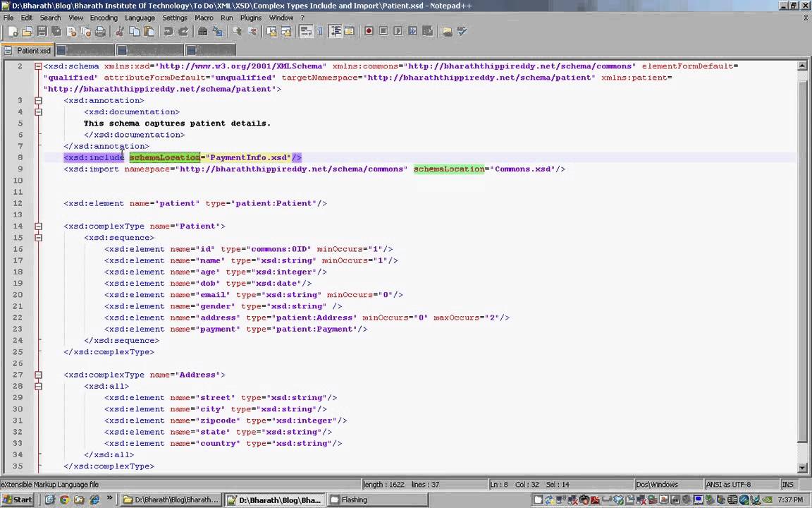
Task: Toggle Word Wrap toolbar button
Action: [306, 32]
